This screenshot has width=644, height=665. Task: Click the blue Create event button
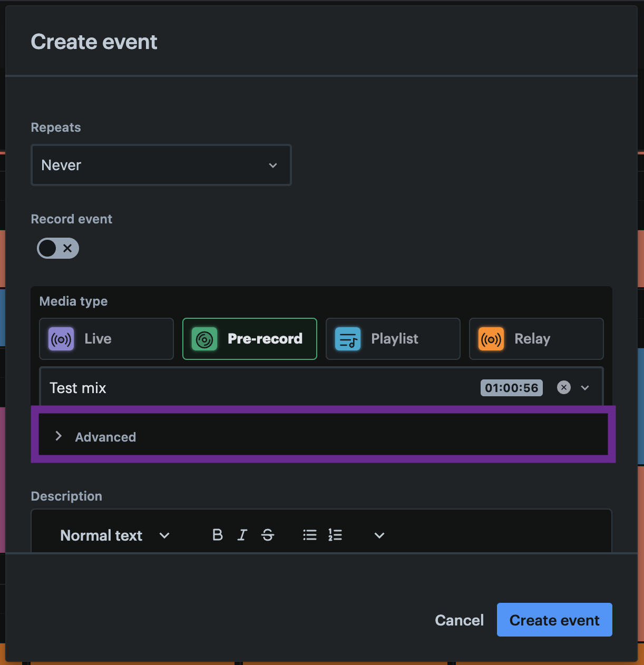[554, 620]
